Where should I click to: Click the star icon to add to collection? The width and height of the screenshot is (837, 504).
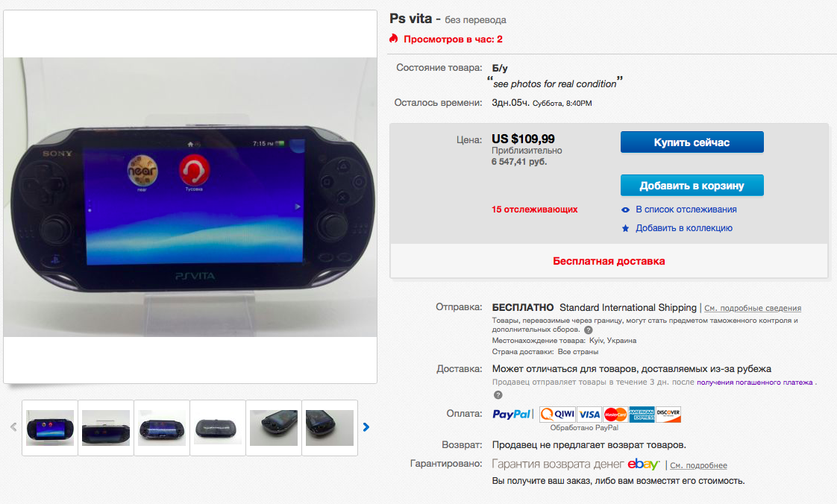click(x=626, y=228)
